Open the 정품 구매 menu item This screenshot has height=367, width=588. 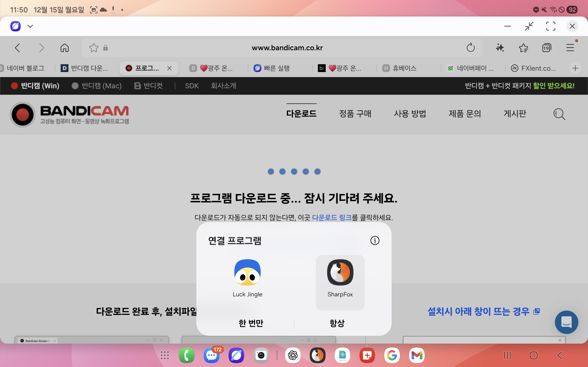click(355, 114)
